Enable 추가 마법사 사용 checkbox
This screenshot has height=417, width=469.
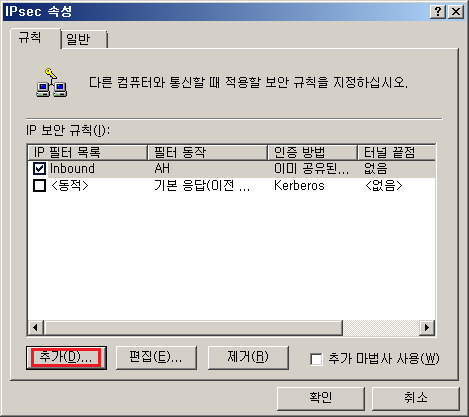(x=316, y=359)
